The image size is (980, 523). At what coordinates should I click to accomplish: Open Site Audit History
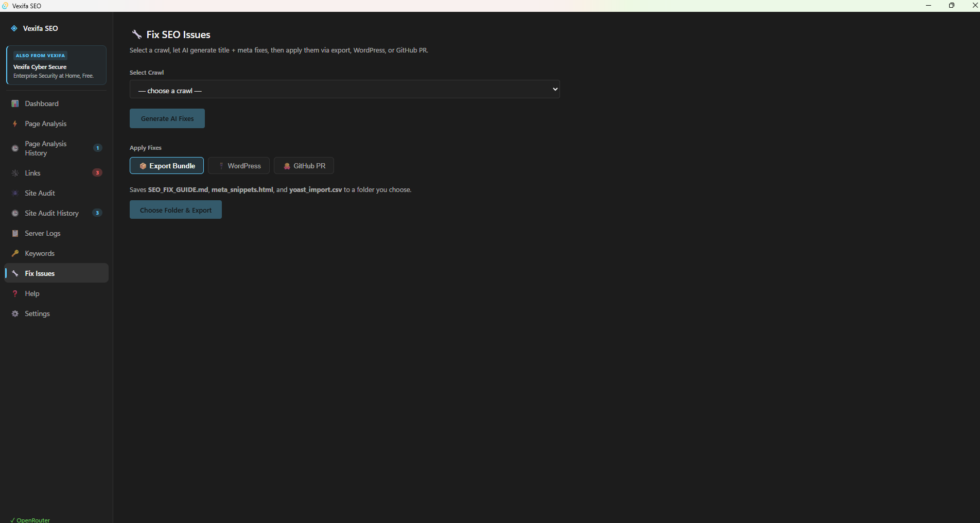pyautogui.click(x=57, y=213)
